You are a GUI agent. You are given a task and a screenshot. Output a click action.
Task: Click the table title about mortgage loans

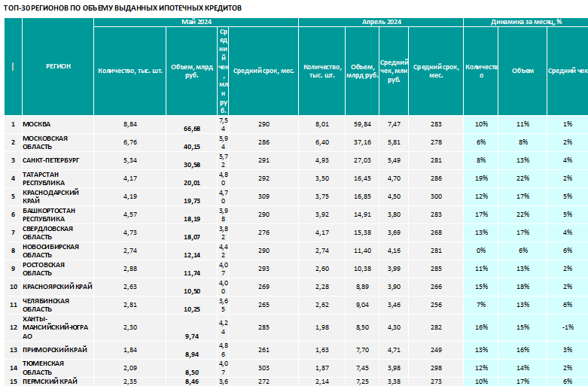tap(123, 8)
